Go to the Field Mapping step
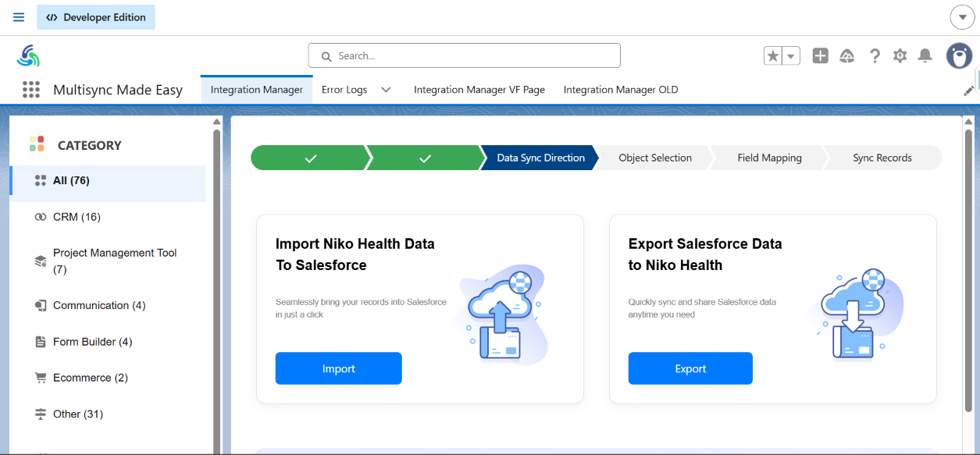Image resolution: width=980 pixels, height=455 pixels. (769, 158)
